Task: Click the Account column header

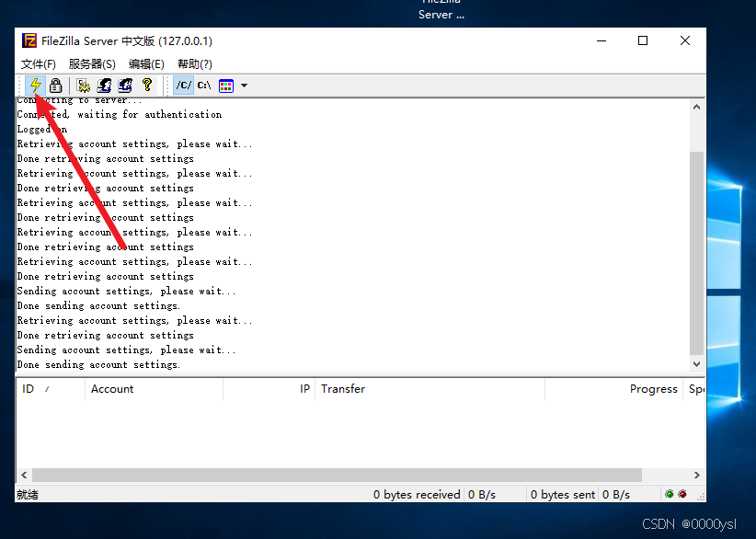Action: (154, 389)
